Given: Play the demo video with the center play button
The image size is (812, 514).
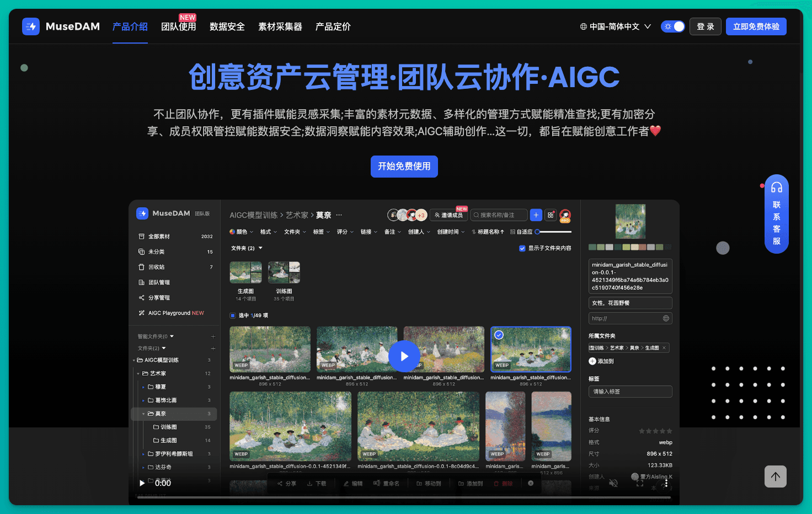Looking at the screenshot, I should tap(404, 356).
